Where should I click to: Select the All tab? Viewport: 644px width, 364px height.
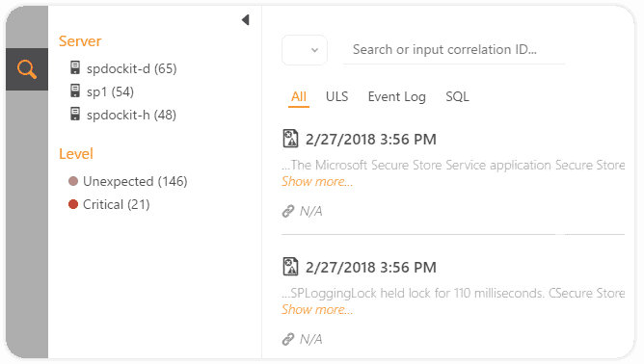299,97
